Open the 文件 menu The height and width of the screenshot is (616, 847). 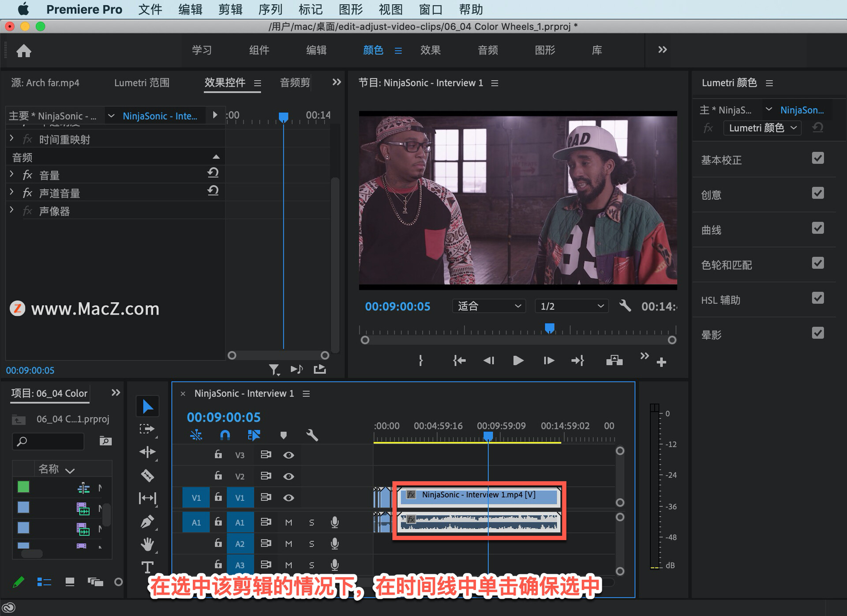(150, 9)
